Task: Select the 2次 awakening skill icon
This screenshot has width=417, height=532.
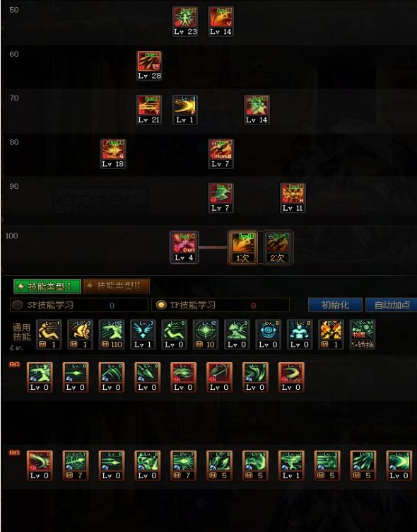Action: tap(278, 248)
